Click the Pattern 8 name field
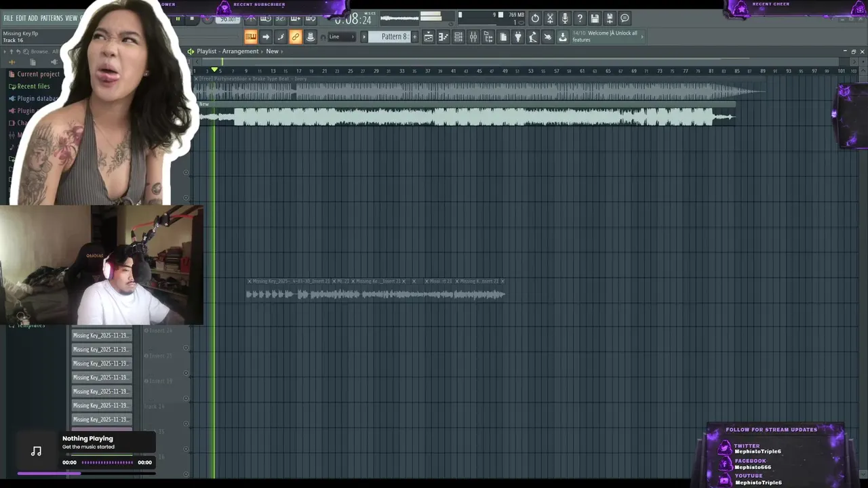Viewport: 868px width, 488px height. (x=391, y=37)
